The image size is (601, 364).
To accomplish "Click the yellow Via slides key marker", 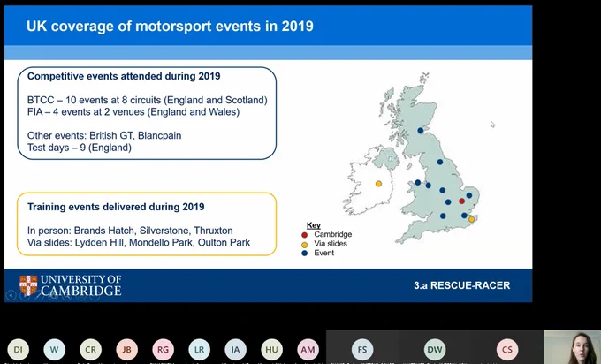I will coord(305,244).
